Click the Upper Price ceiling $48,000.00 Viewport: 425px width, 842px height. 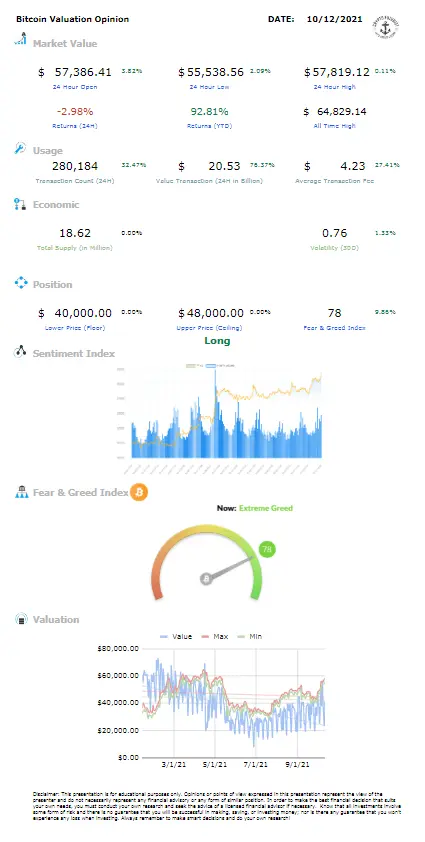click(x=211, y=313)
